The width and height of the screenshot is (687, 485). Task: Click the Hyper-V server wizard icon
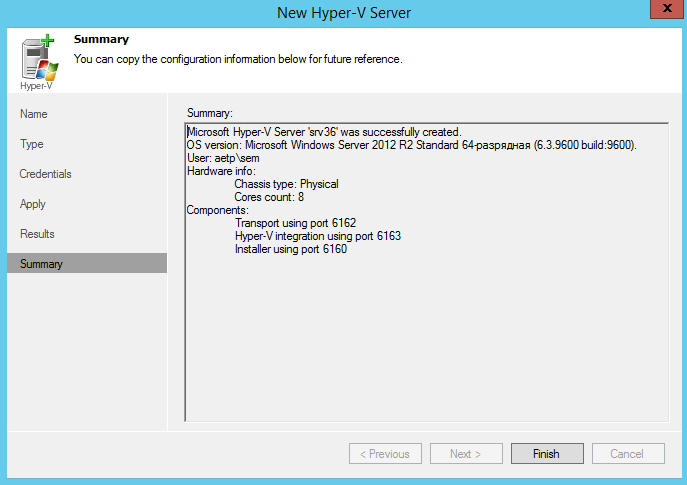[x=39, y=62]
